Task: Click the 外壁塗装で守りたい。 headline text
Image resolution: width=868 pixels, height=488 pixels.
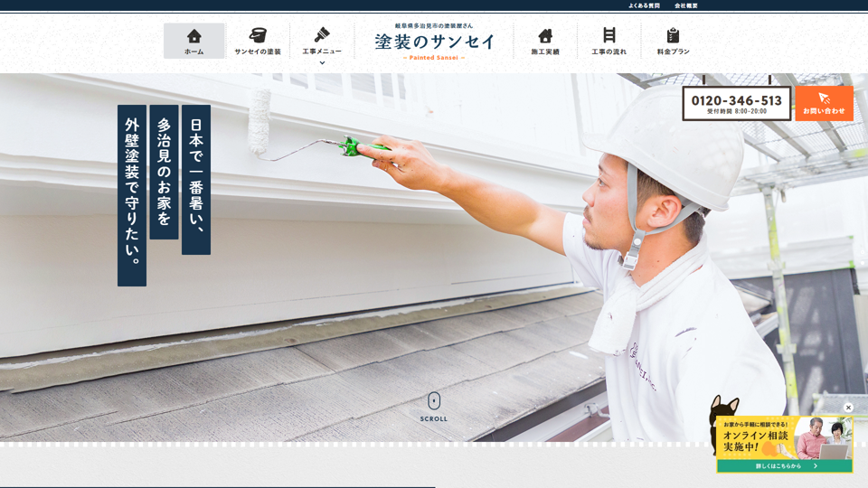Action: click(132, 194)
